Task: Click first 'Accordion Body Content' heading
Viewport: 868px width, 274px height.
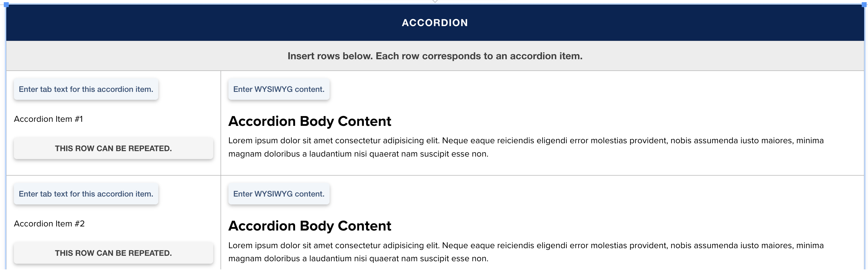Action: (310, 121)
